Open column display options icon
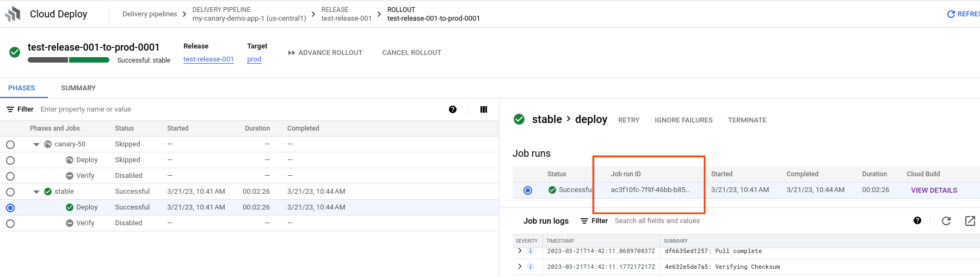This screenshot has width=980, height=277. [x=483, y=109]
